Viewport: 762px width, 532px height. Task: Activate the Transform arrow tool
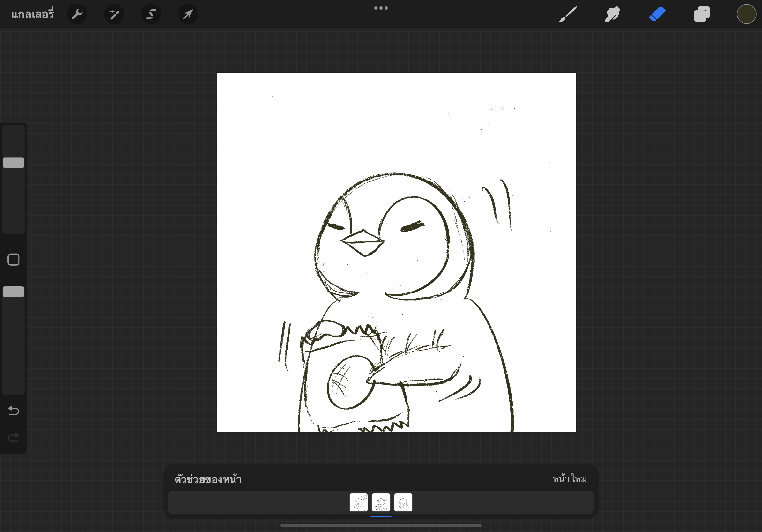click(x=188, y=14)
